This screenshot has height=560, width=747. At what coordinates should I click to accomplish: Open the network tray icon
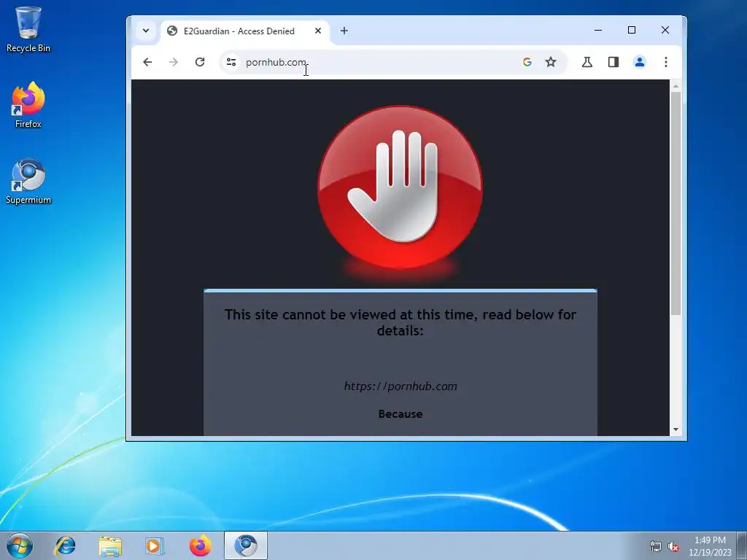click(x=656, y=546)
